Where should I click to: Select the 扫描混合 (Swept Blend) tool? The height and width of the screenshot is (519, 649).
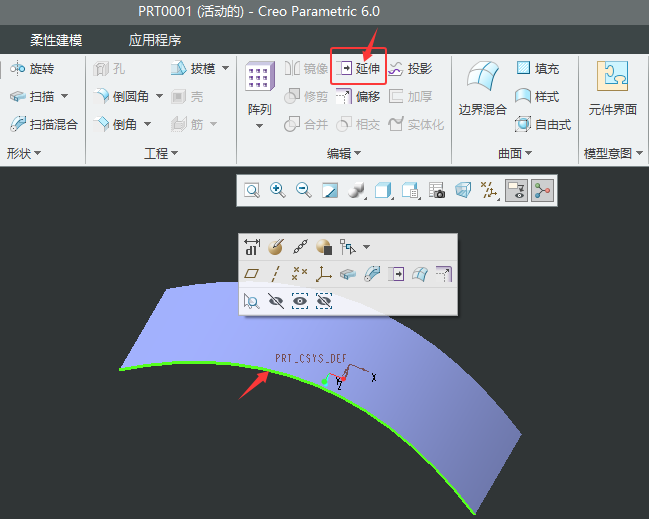44,124
